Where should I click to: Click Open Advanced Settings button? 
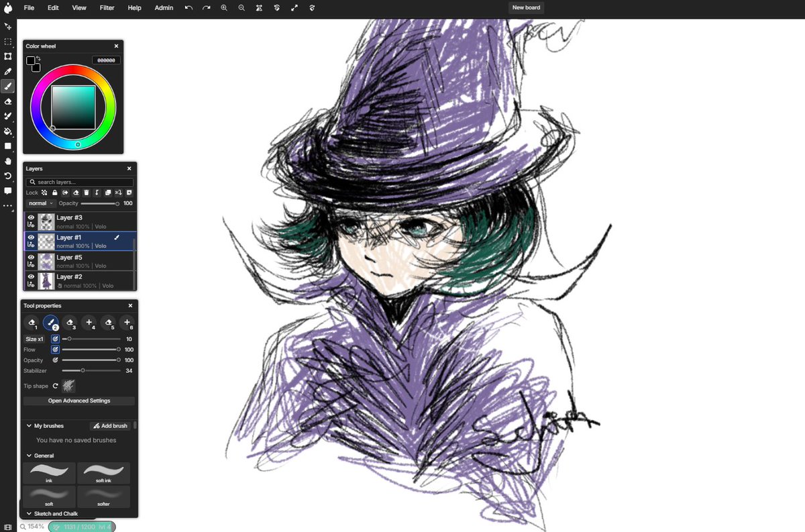click(x=79, y=401)
